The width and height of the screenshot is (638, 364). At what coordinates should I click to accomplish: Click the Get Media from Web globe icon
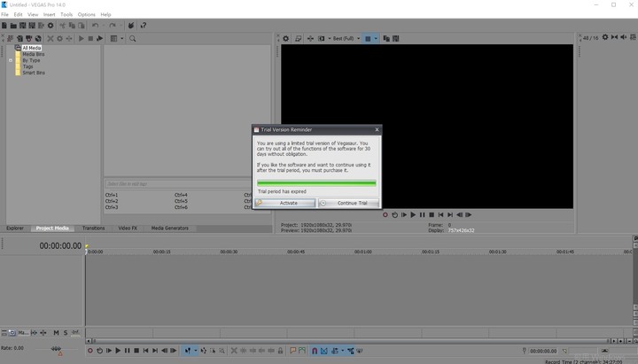pyautogui.click(x=38, y=38)
